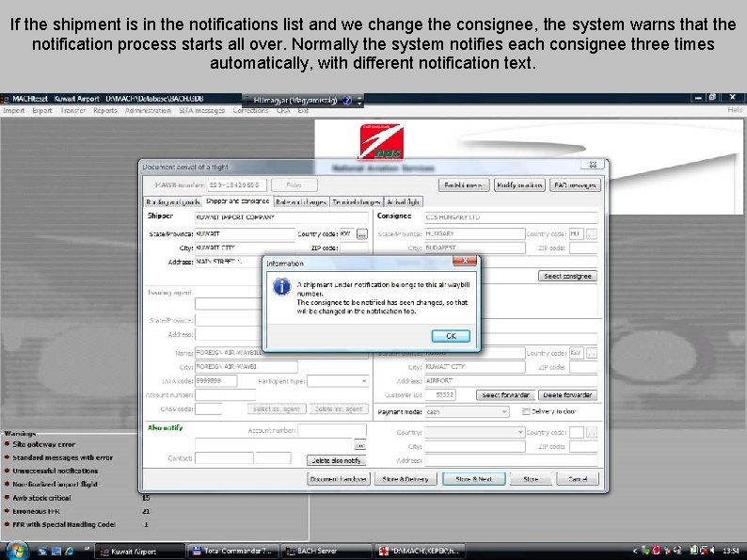Open the Rate and charges tab

pos(301,202)
